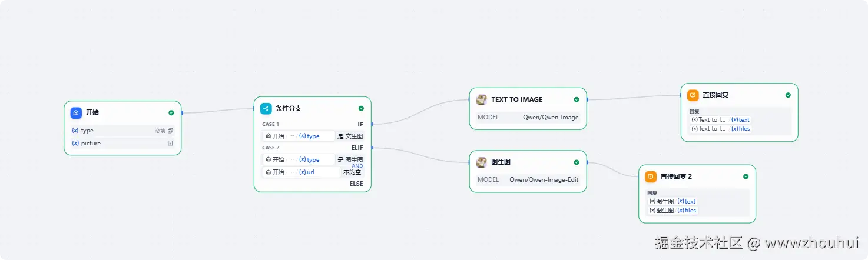Click the TEXT TO IMAGE node's tool icon
Viewport: 868px width, 260px height.
(482, 99)
